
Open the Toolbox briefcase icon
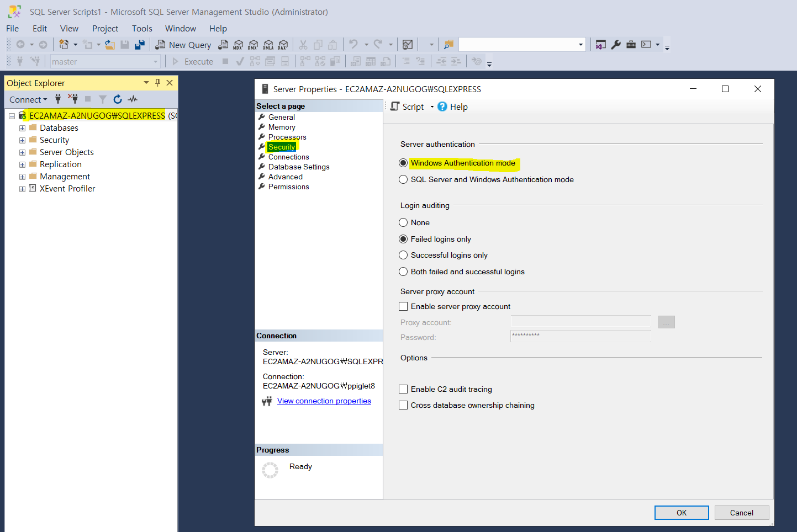(631, 45)
